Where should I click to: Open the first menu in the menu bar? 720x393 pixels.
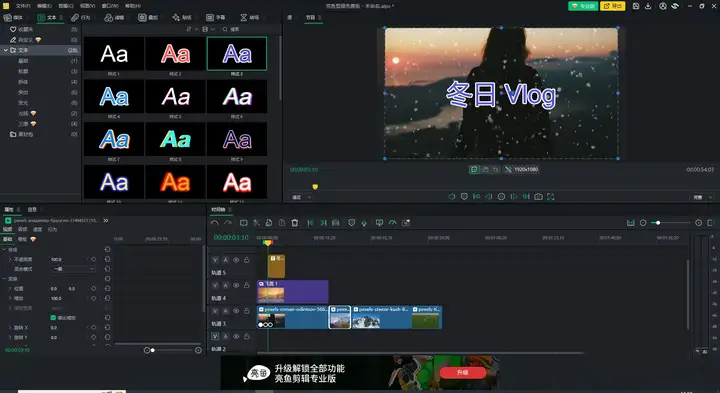pyautogui.click(x=22, y=6)
